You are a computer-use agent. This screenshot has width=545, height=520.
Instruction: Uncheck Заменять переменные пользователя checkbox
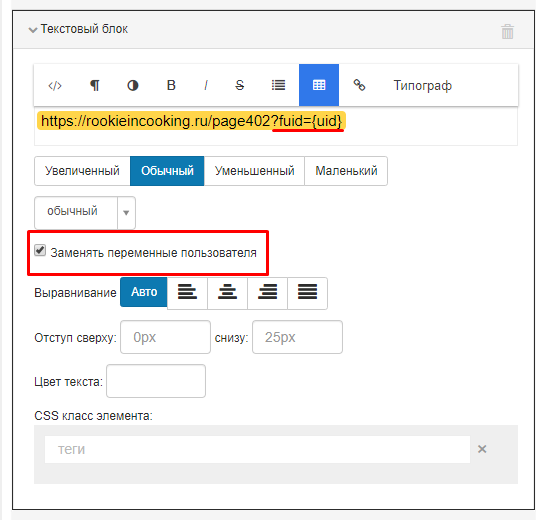[40, 250]
